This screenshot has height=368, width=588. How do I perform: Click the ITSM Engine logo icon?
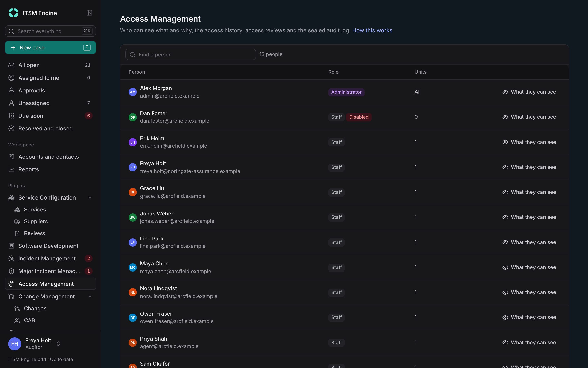tap(13, 13)
